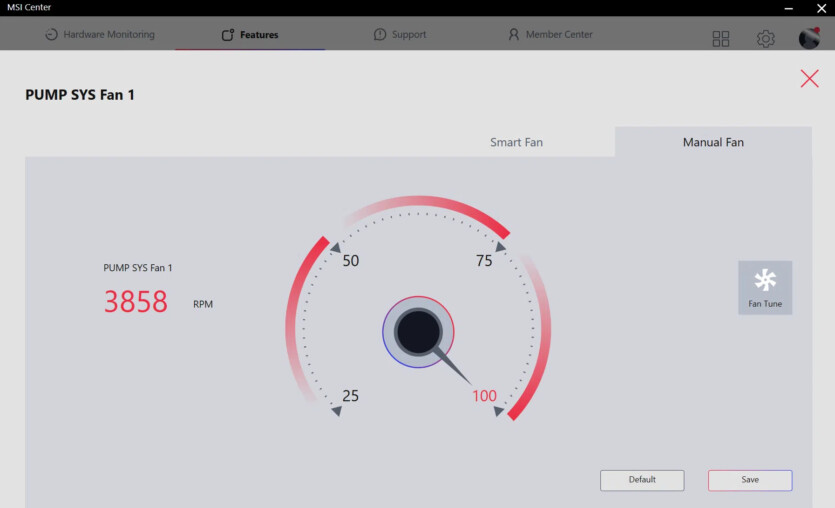
Task: Set the fan dial to 25 percent
Action: pos(350,396)
